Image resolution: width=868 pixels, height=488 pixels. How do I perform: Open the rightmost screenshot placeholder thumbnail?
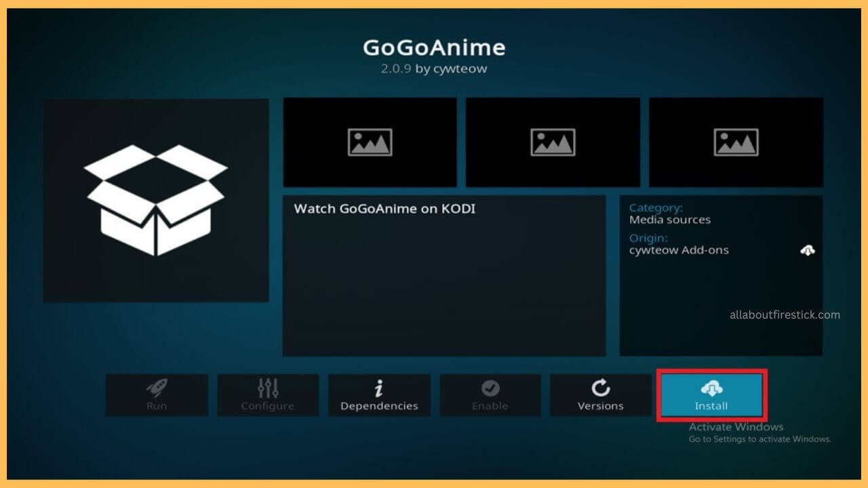(x=736, y=142)
